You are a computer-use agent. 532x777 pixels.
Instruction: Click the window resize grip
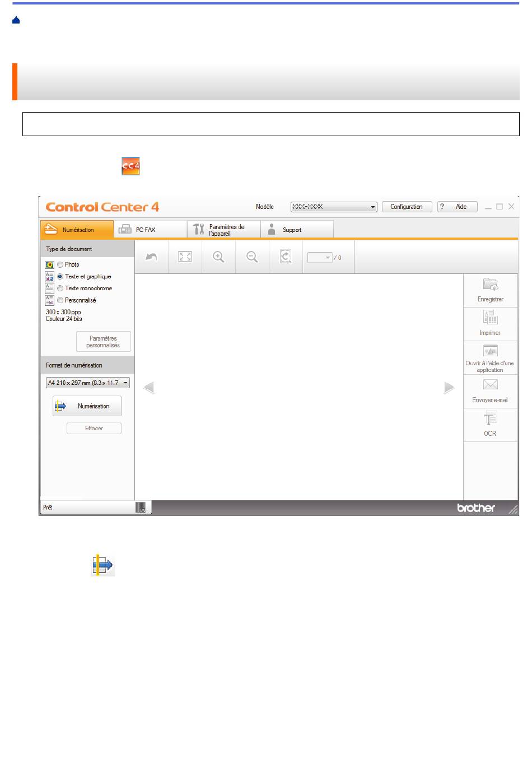point(513,509)
